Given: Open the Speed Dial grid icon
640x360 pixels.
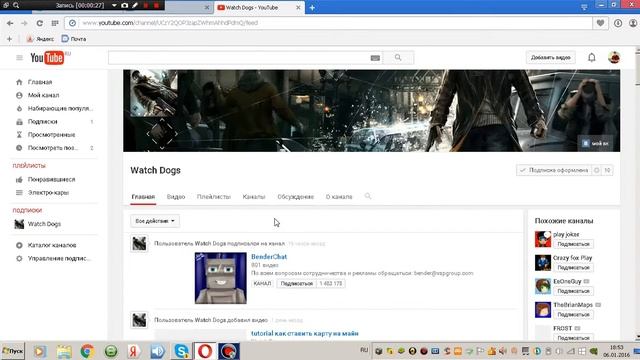Looking at the screenshot, I should click(x=55, y=23).
